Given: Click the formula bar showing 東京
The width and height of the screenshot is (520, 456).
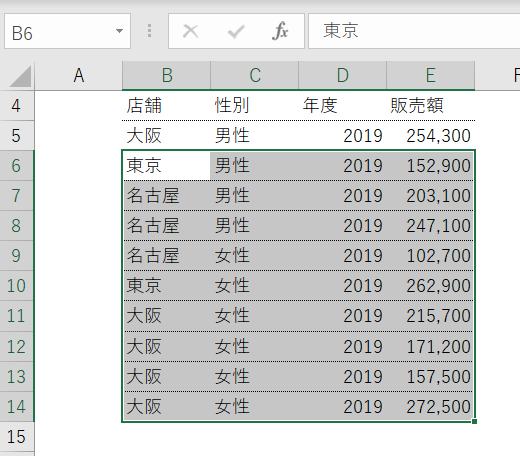Looking at the screenshot, I should click(x=414, y=31).
